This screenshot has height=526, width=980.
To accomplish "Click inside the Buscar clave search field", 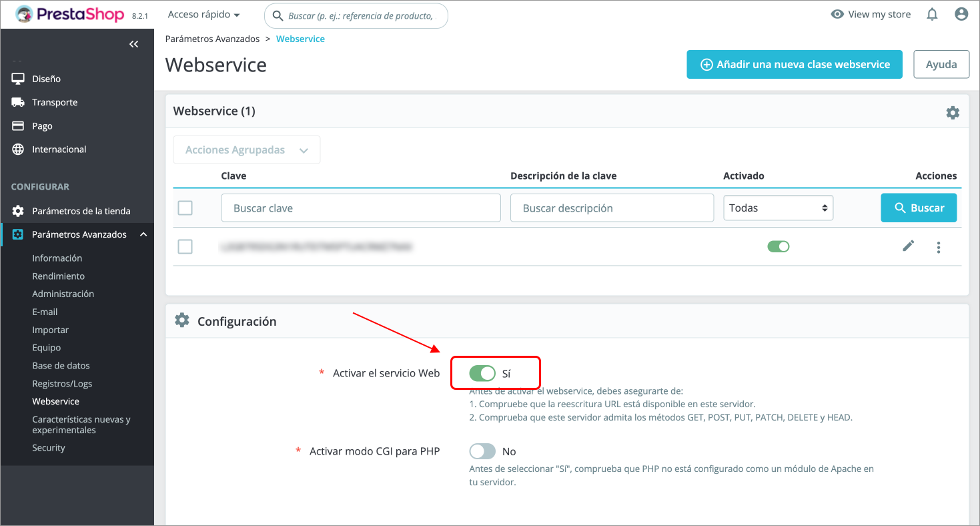I will pos(360,208).
